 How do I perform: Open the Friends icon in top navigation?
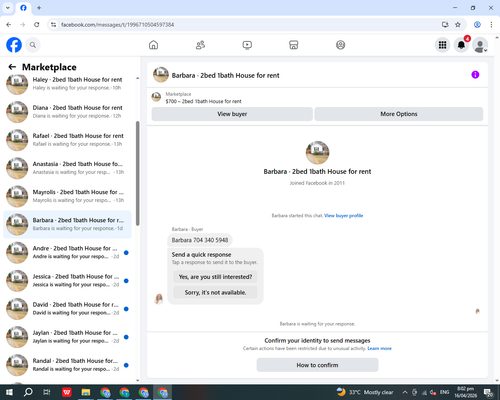[200, 45]
